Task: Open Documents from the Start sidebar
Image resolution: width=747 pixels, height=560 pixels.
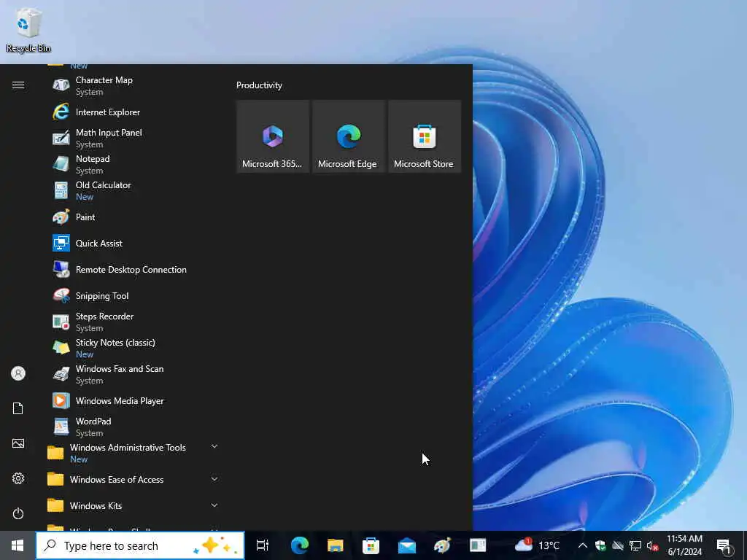Action: [x=18, y=408]
